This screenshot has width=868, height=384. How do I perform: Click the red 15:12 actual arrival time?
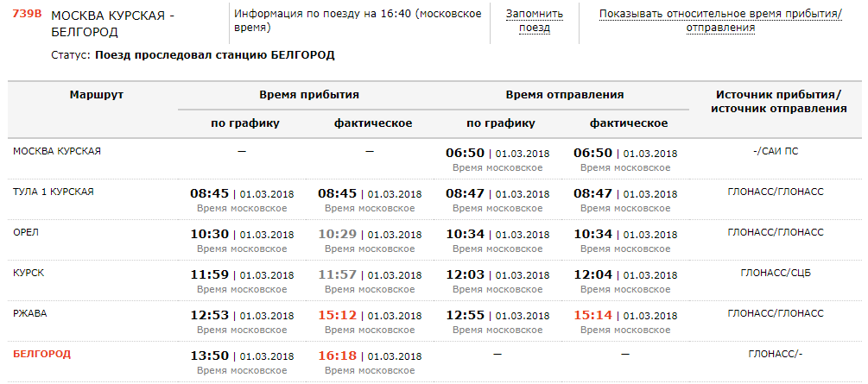coord(337,314)
